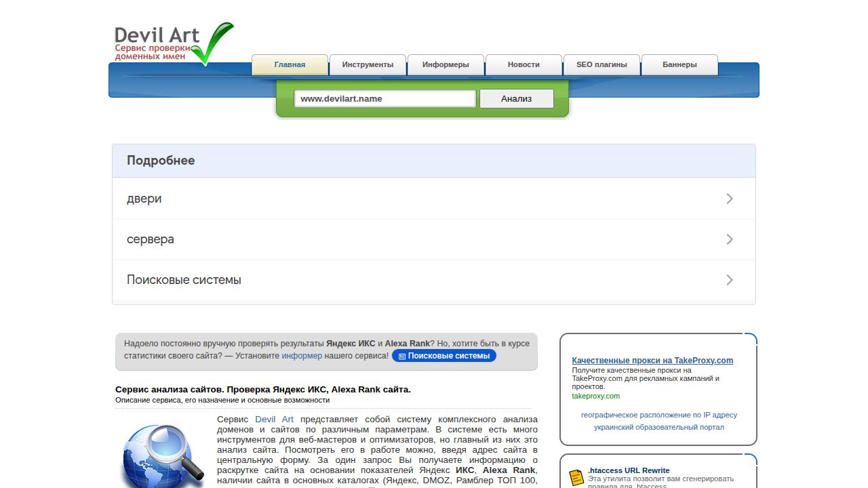
Task: Open the Главная tab
Action: pos(290,65)
